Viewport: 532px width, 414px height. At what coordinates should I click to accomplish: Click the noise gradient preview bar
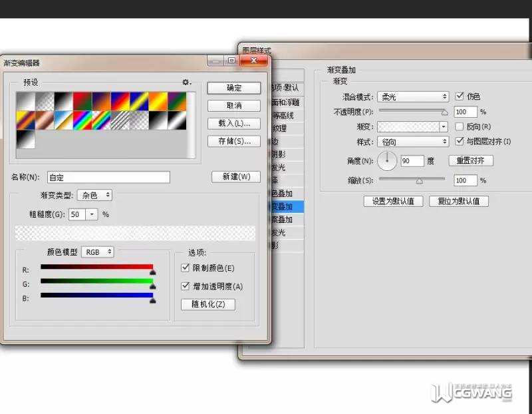(x=135, y=234)
